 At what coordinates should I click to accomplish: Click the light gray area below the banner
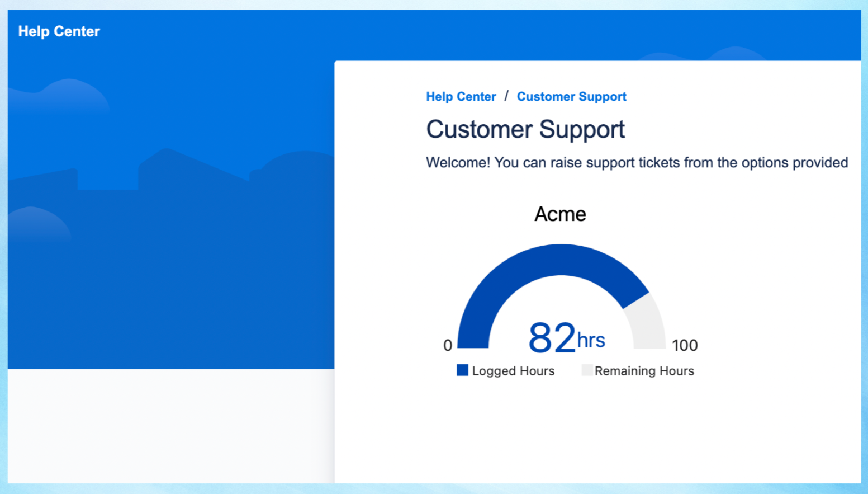click(x=168, y=425)
